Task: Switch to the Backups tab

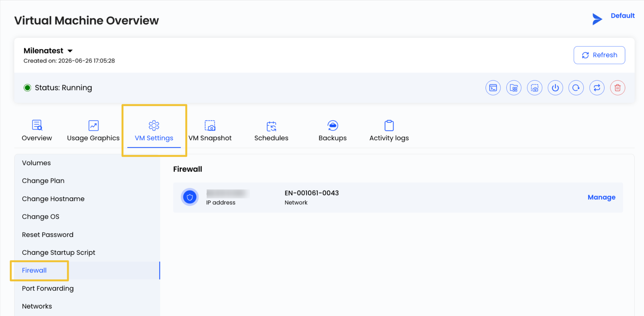Action: [x=332, y=131]
